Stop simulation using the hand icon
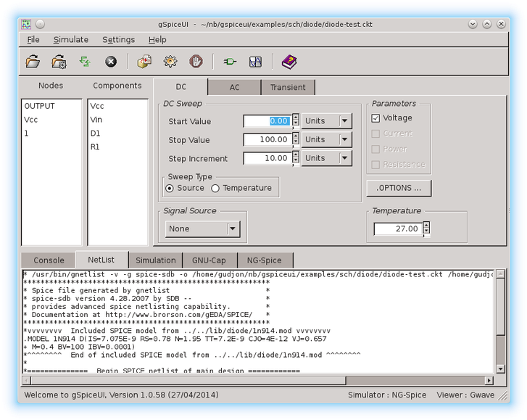 196,62
